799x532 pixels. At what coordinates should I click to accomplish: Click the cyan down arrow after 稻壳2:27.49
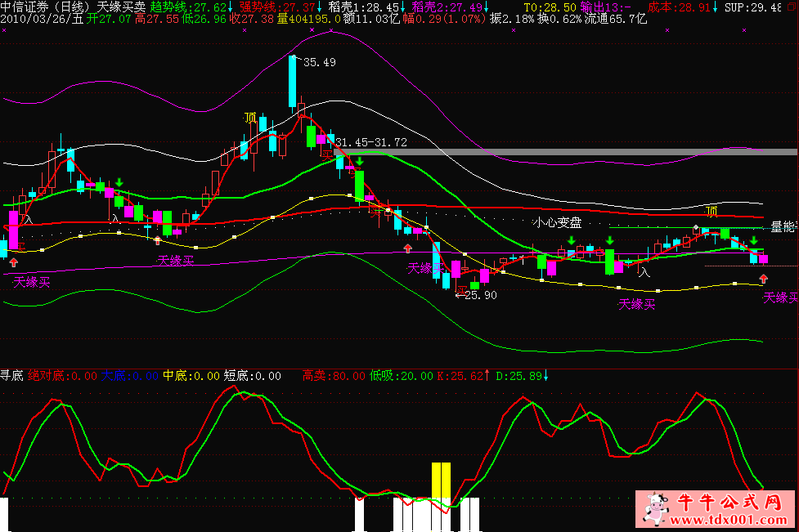pos(486,7)
